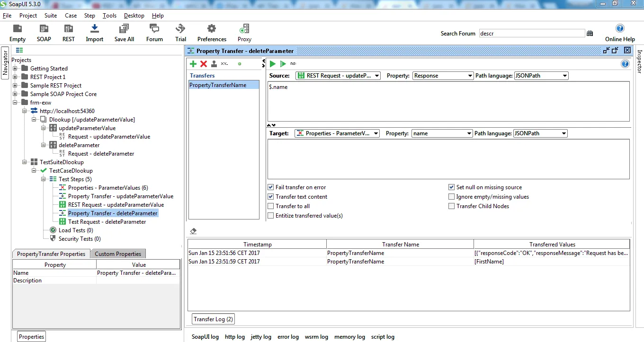Open help for Property Transfer panel
This screenshot has width=644, height=342.
click(x=625, y=64)
